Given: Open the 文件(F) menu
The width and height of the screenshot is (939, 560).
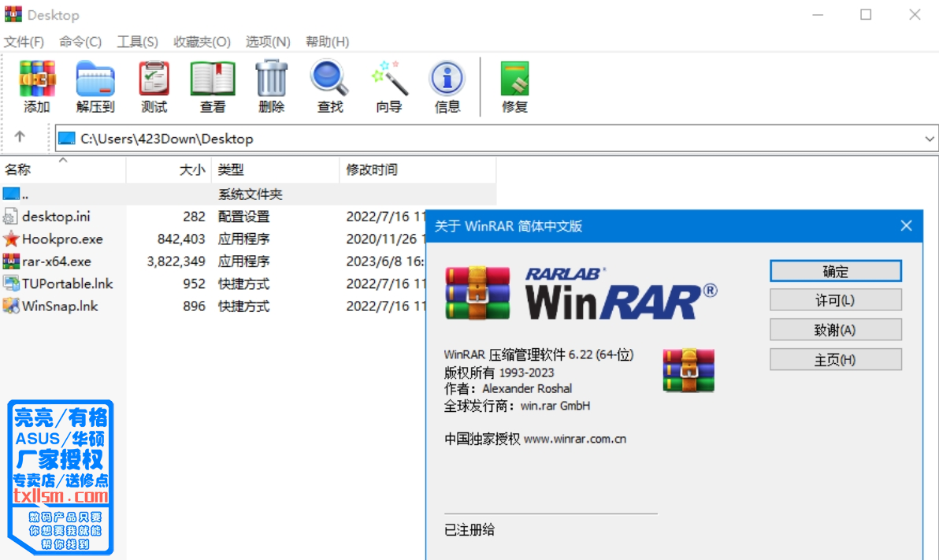Looking at the screenshot, I should click(x=24, y=42).
